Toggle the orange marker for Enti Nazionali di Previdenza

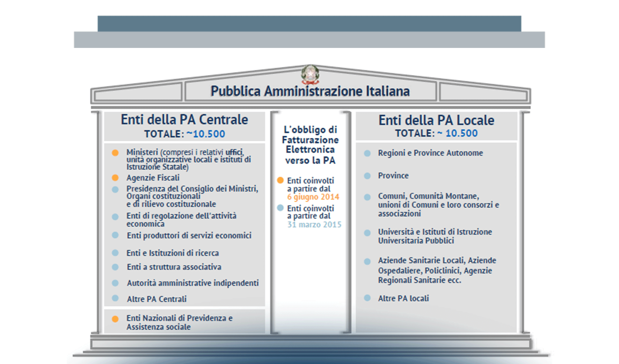point(115,319)
